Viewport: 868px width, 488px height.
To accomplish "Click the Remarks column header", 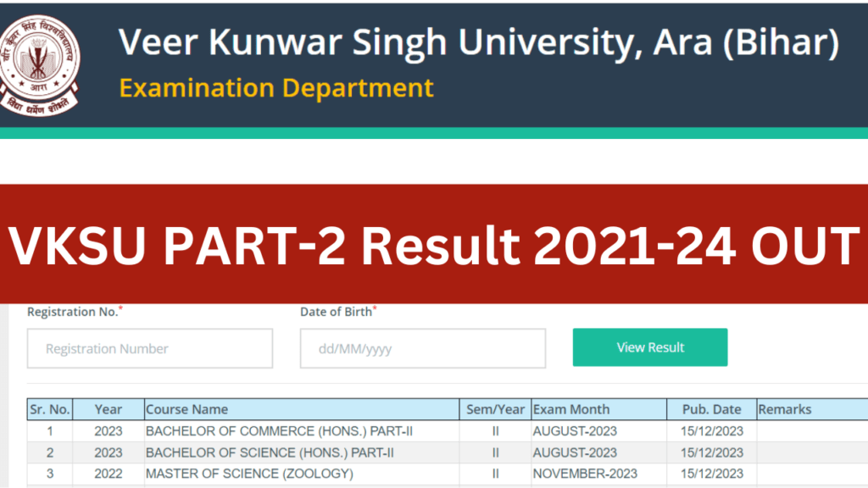I will (813, 409).
